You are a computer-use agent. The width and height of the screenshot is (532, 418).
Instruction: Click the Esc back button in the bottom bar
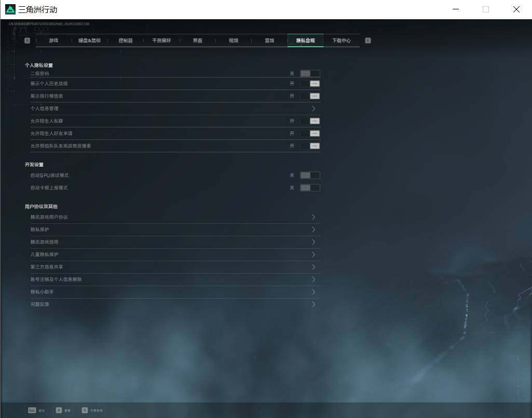tap(36, 410)
